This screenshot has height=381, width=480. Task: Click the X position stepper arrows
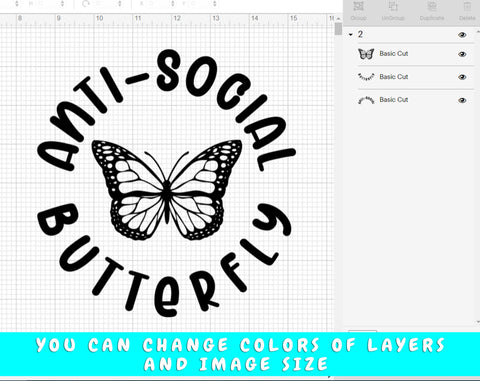pyautogui.click(x=173, y=4)
